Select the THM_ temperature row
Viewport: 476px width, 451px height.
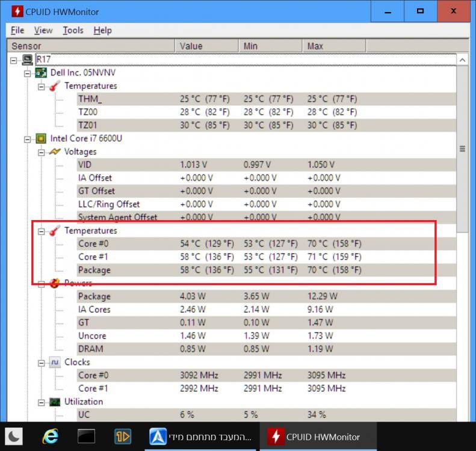click(266, 99)
